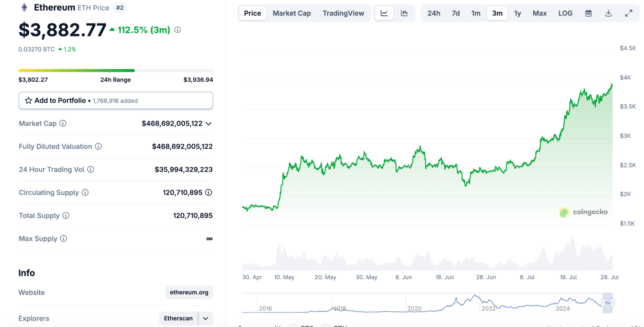Select 3m time range
Screen dimensions: 644x327
point(497,13)
